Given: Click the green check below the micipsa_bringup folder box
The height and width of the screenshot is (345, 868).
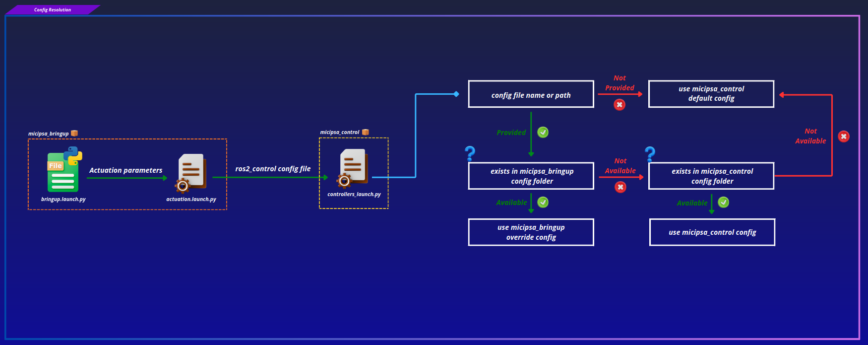Looking at the screenshot, I should tap(543, 202).
